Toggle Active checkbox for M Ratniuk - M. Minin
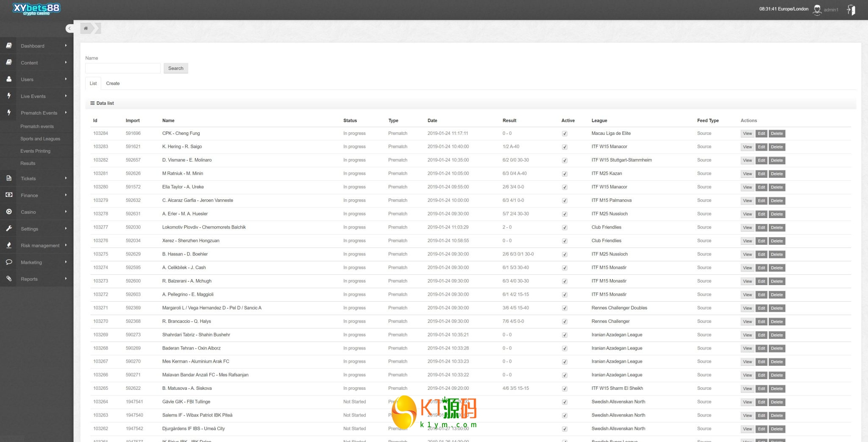This screenshot has width=868, height=442. click(x=565, y=174)
